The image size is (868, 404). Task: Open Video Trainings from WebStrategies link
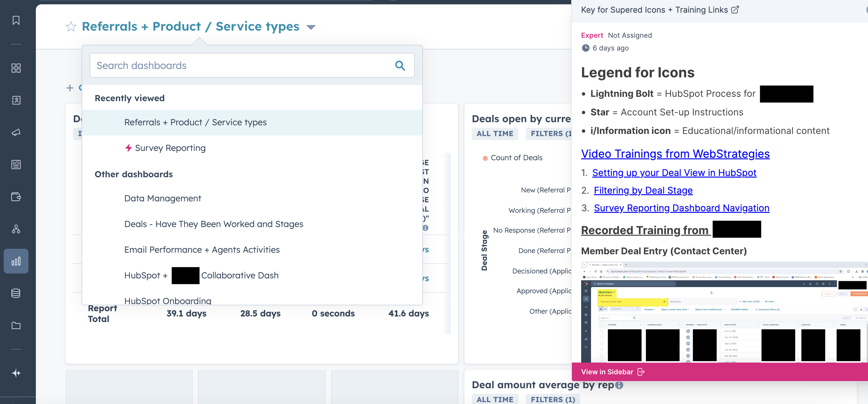pyautogui.click(x=675, y=154)
